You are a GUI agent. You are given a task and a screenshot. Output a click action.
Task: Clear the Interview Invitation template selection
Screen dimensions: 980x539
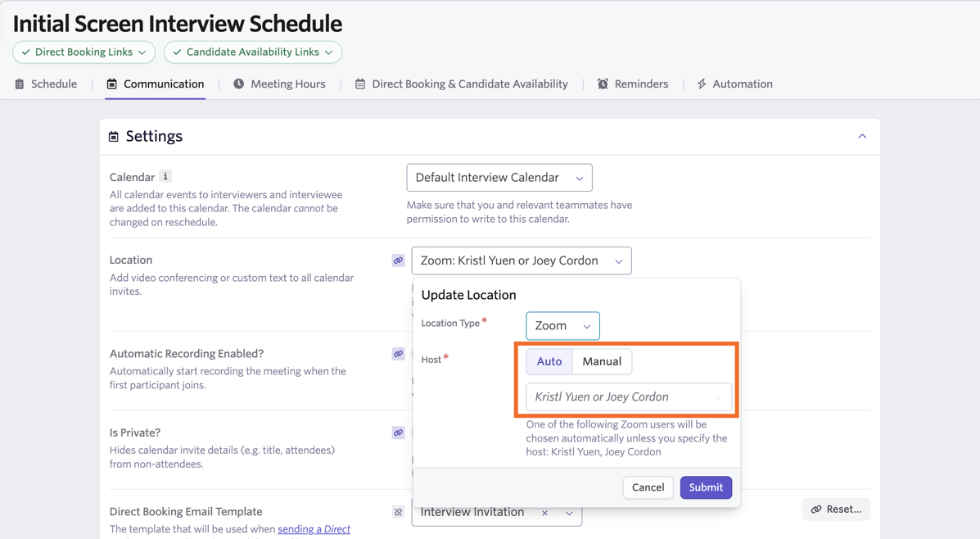point(544,513)
